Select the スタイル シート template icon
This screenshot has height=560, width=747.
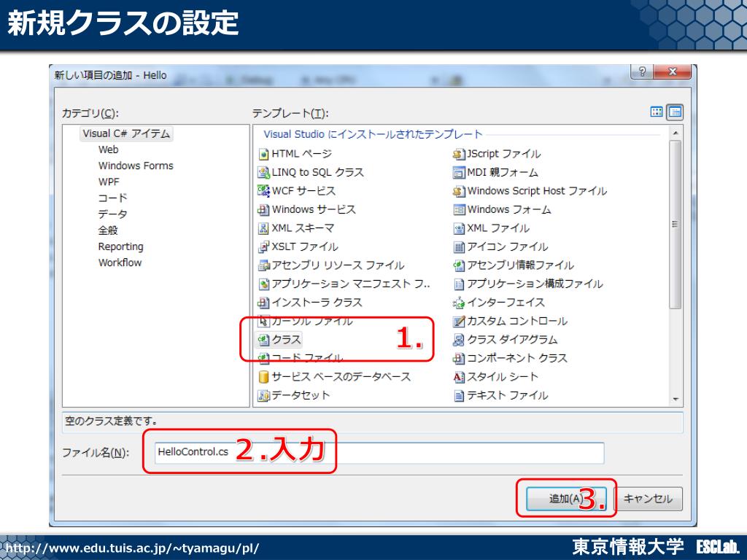click(459, 377)
